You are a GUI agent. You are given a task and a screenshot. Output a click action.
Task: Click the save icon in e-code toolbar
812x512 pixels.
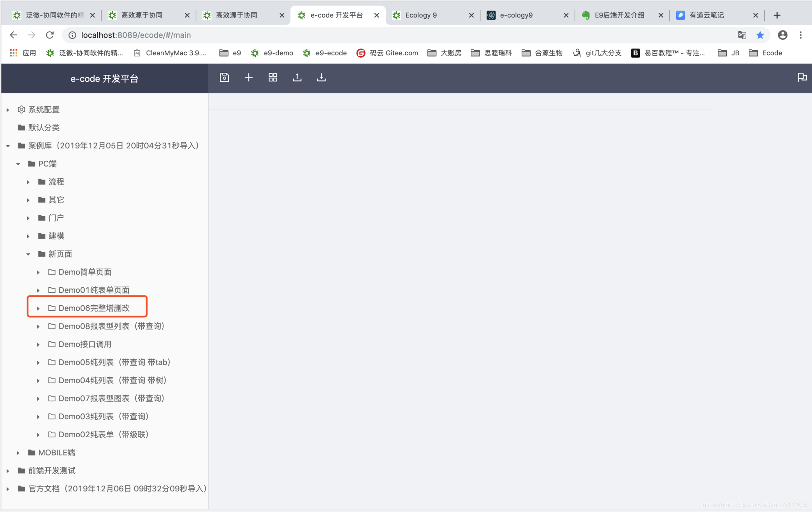(224, 77)
